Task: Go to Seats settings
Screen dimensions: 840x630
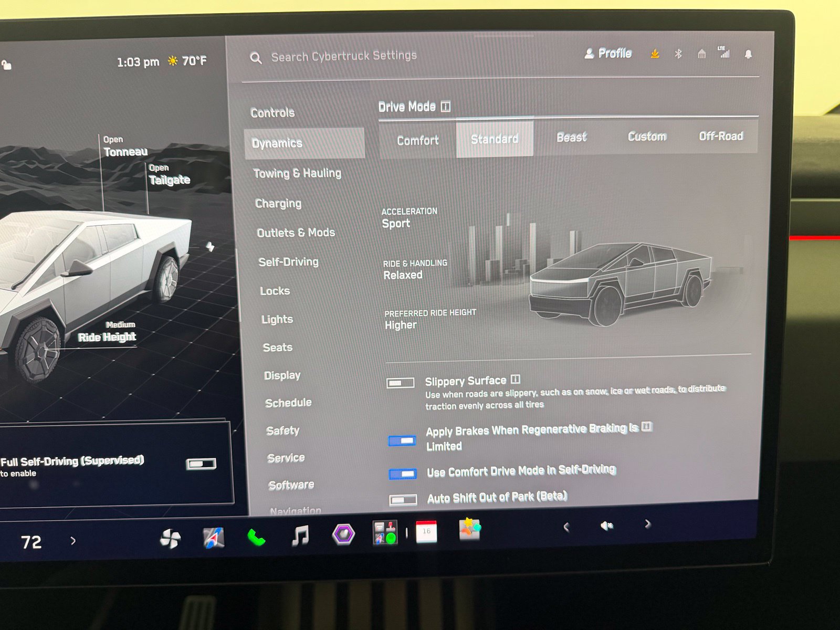Action: coord(278,348)
